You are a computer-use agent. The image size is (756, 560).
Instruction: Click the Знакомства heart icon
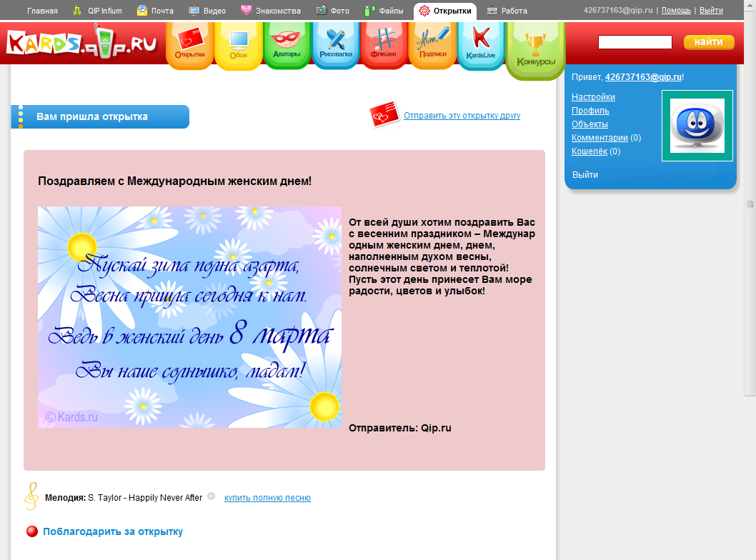tap(247, 10)
